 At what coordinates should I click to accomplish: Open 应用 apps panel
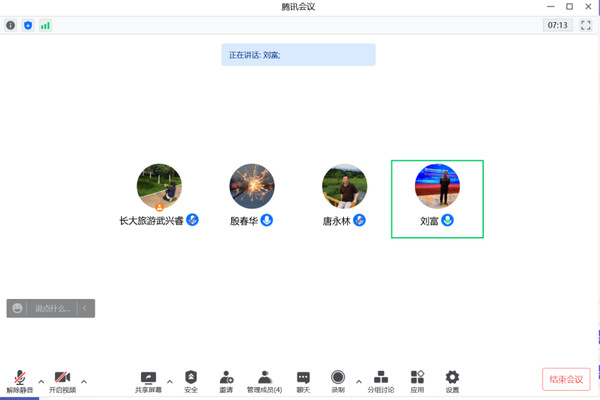(x=417, y=382)
